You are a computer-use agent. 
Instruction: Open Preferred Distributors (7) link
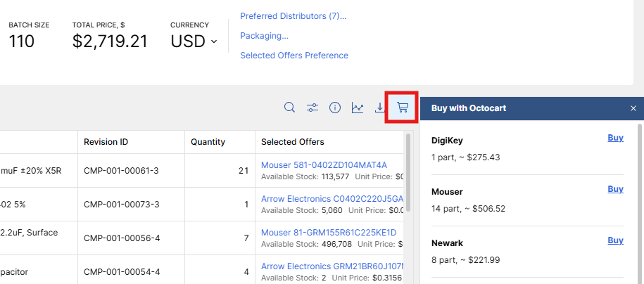coord(293,16)
